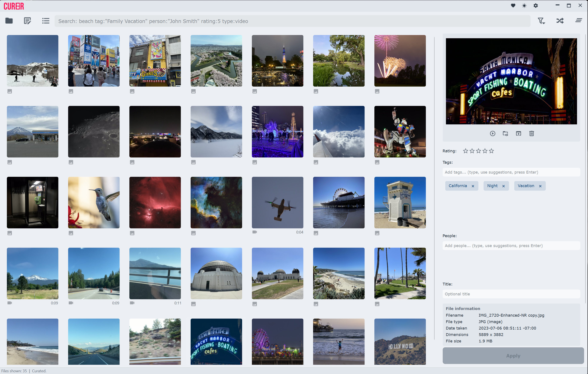Viewport: 588px width, 374px height.
Task: Open a folder with the folder icon
Action: (x=9, y=21)
